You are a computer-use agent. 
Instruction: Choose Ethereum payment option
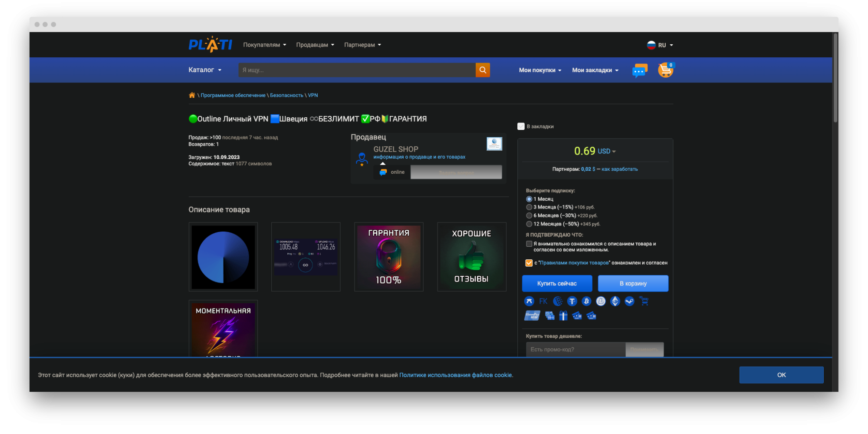click(x=615, y=301)
